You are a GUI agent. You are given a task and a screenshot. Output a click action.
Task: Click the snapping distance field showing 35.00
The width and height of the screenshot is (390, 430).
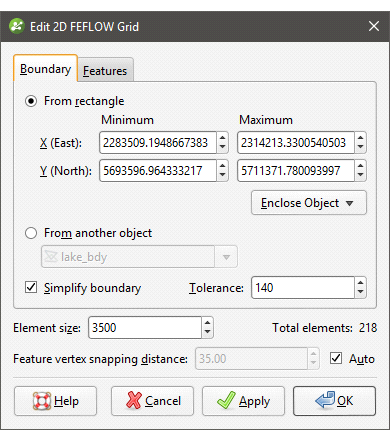(x=251, y=359)
